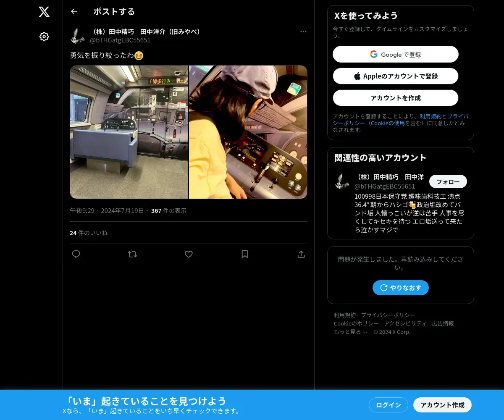Open Cookieのポリシー footer link
504x420 pixels.
[356, 323]
